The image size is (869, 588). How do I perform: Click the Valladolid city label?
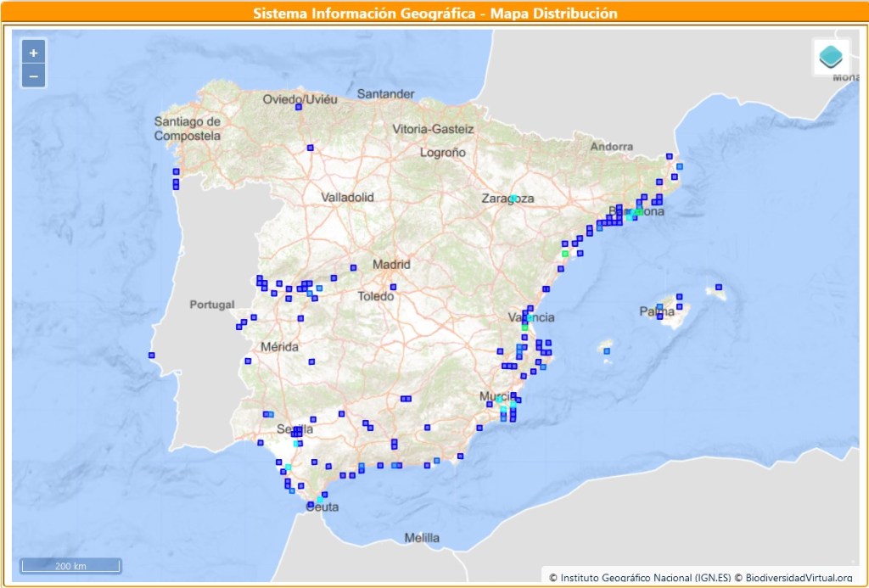coord(347,197)
